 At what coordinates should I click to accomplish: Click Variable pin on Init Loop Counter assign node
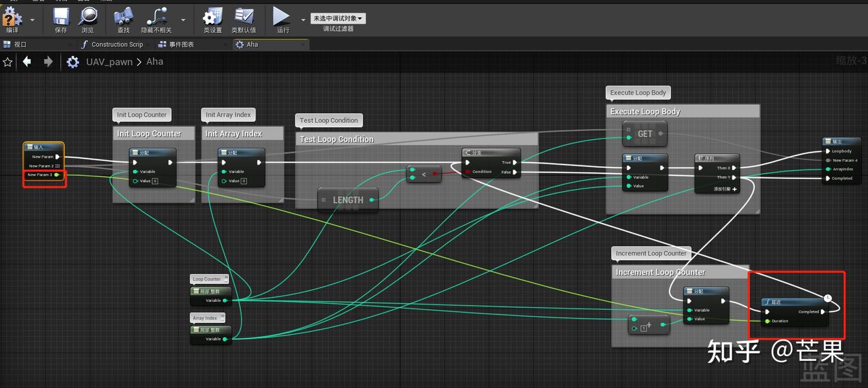coord(135,172)
